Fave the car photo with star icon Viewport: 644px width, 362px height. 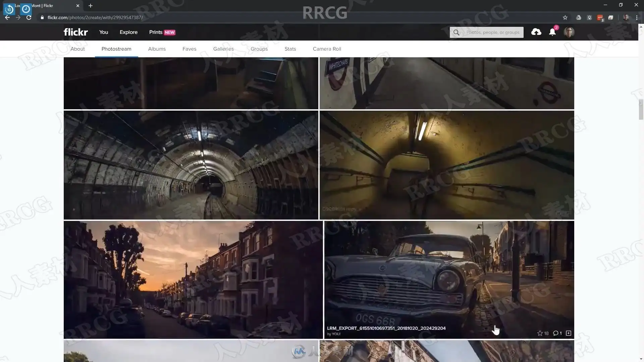(540, 333)
